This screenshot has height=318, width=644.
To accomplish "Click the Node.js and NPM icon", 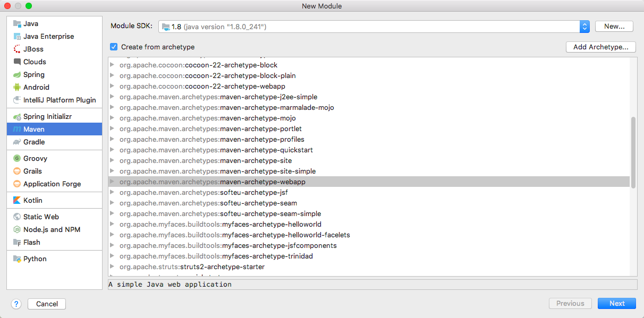I will click(x=17, y=230).
